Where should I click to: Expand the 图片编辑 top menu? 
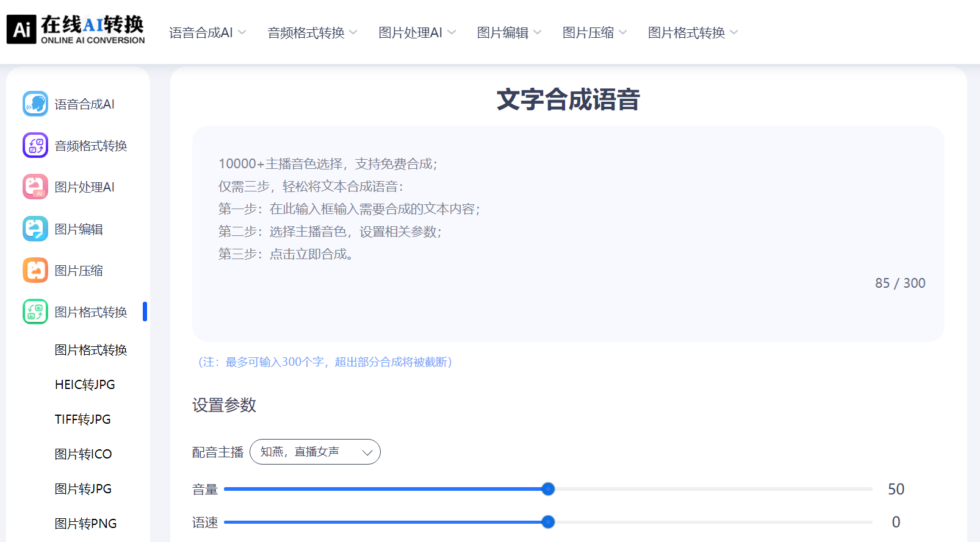[509, 32]
